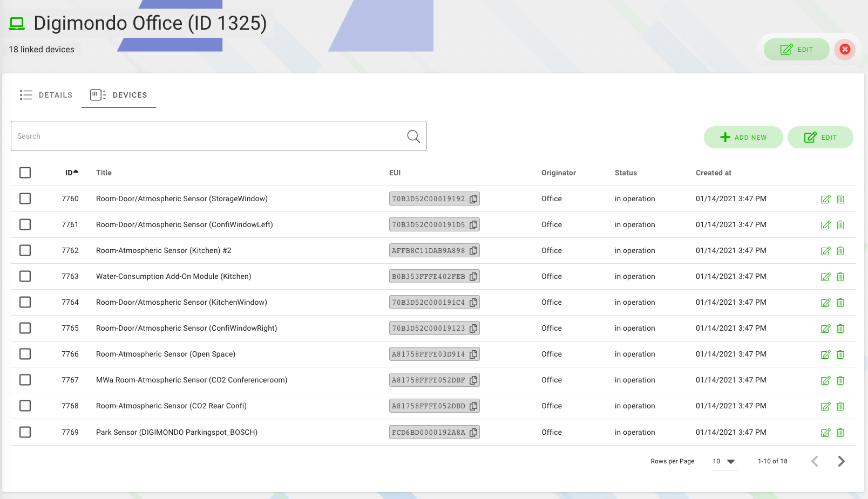Edit the CO2 Conferenceroom sensor entry
Image resolution: width=868 pixels, height=499 pixels.
(x=825, y=380)
